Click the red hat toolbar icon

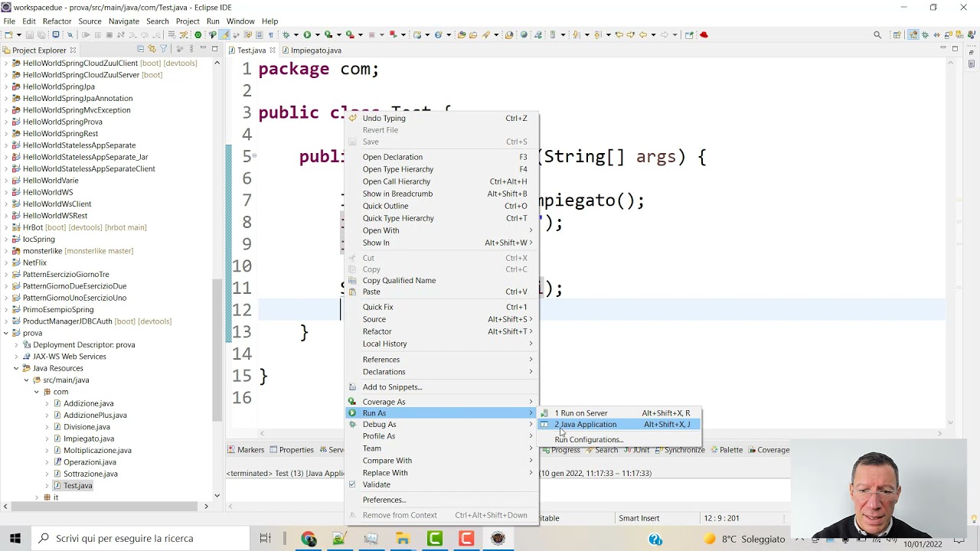[x=704, y=34]
